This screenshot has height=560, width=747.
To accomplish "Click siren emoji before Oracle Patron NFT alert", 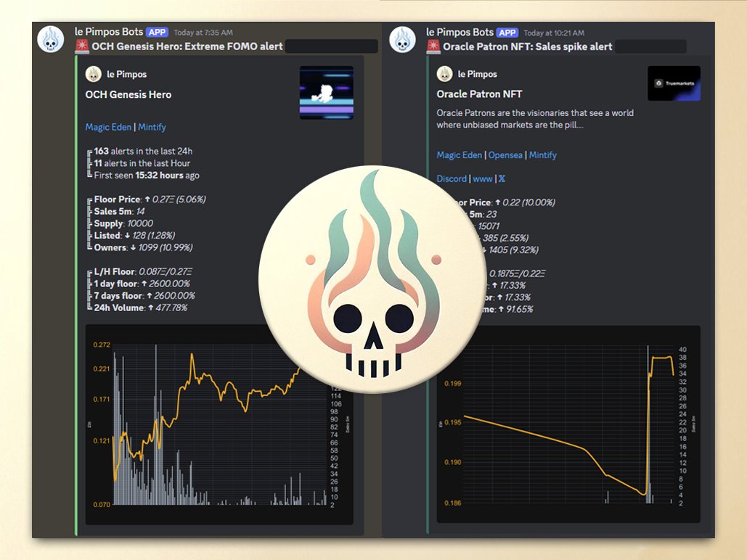I will coord(433,46).
